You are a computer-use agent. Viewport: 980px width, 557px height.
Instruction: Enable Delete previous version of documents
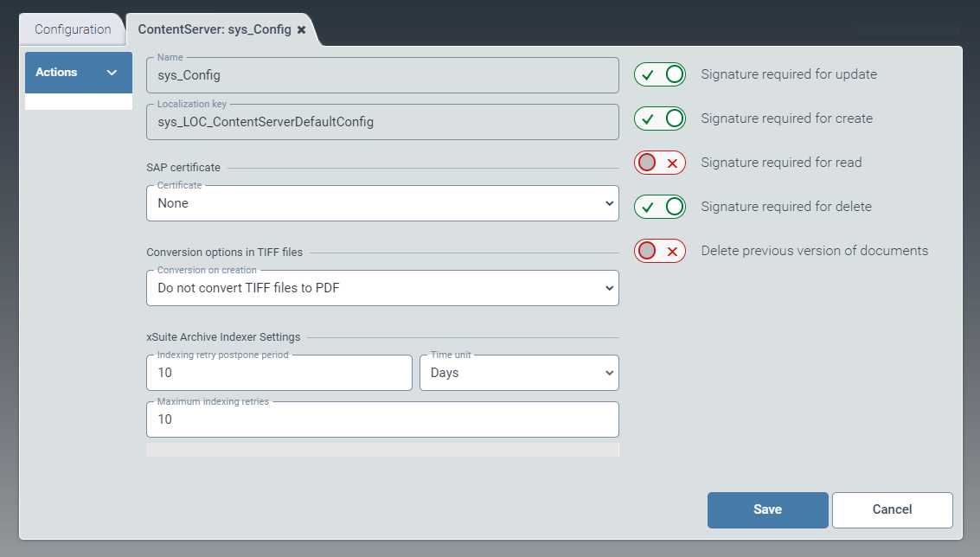point(660,251)
